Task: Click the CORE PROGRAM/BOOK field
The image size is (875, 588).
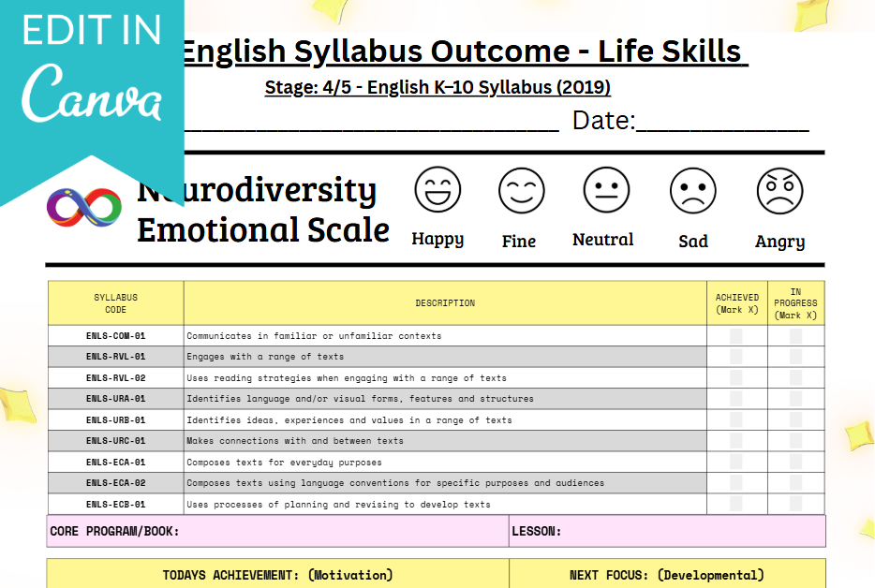Action: (x=277, y=531)
